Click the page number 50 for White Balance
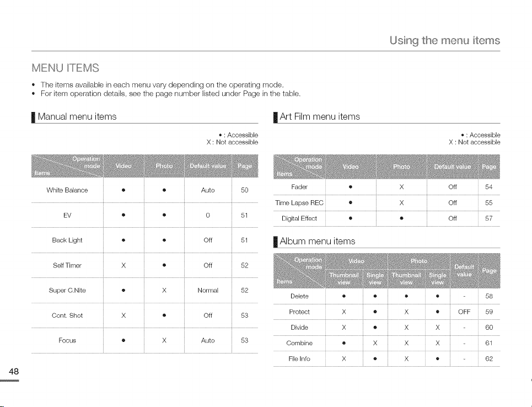Screen dimensions: 532x407 click(244, 190)
